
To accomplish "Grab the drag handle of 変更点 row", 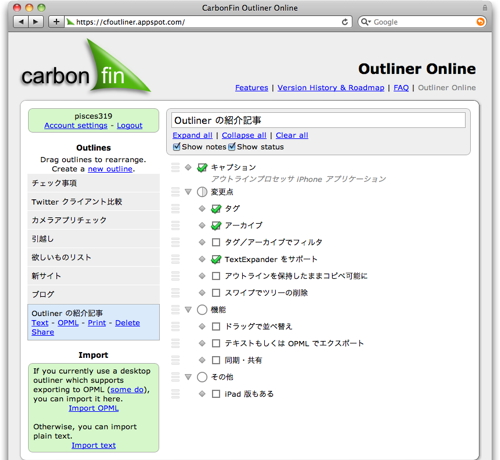I will pos(175,192).
